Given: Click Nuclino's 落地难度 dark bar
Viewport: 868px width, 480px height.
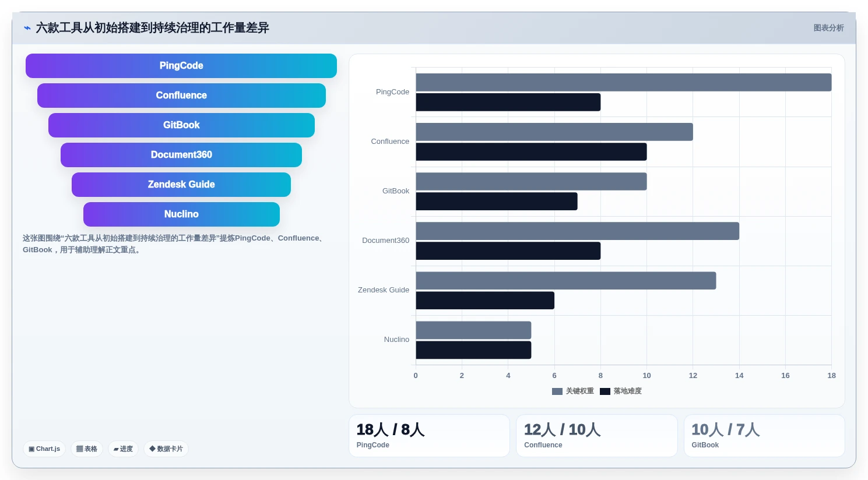Looking at the screenshot, I should coord(473,350).
